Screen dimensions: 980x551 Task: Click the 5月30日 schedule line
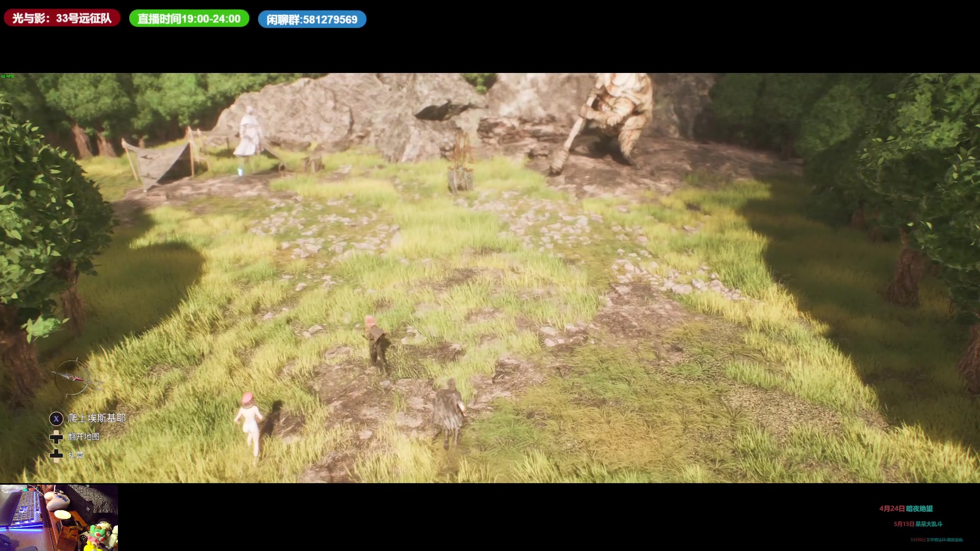click(937, 540)
